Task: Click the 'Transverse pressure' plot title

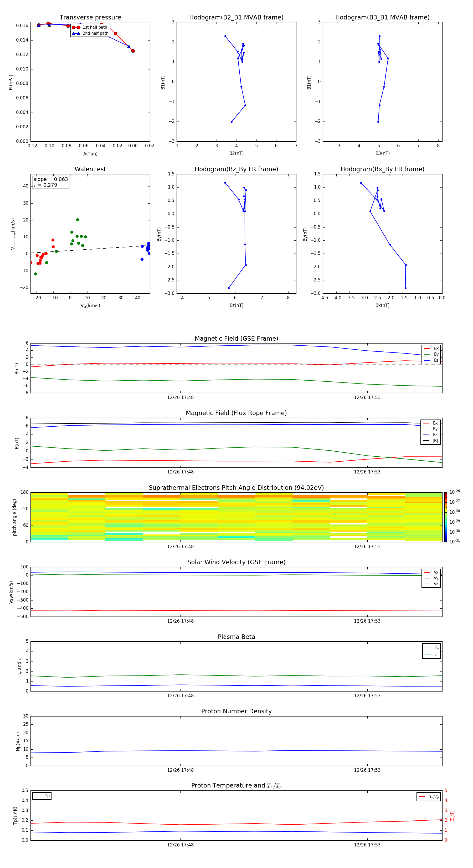Action: click(x=90, y=18)
